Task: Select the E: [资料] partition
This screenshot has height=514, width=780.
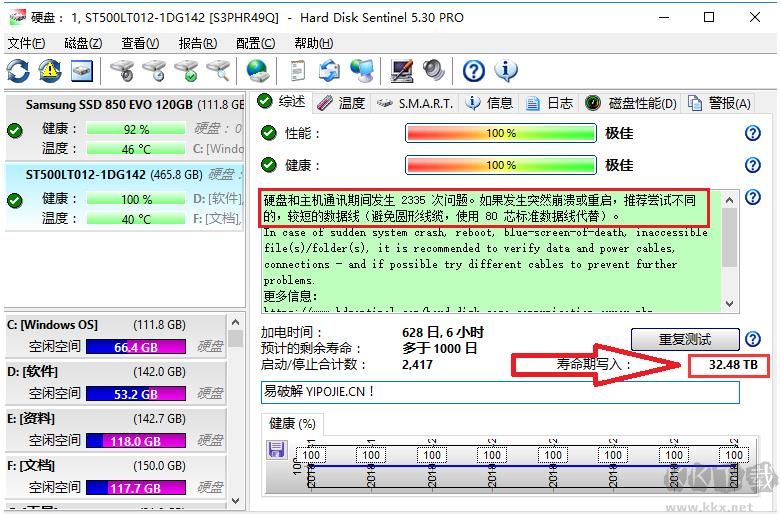Action: [x=115, y=430]
